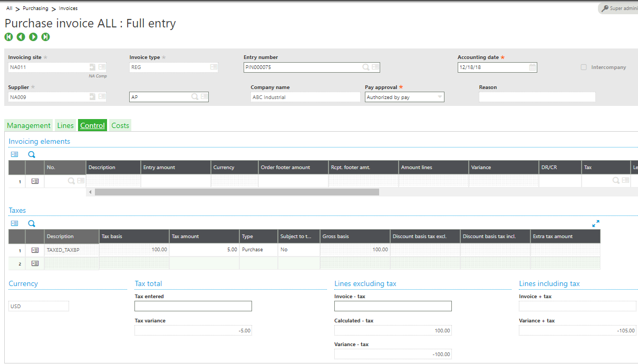
Task: Open the Pay approval dropdown
Action: [x=439, y=96]
